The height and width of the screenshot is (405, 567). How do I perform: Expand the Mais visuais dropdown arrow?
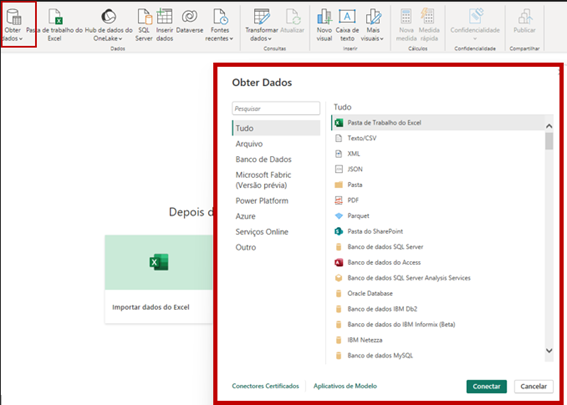coord(381,39)
